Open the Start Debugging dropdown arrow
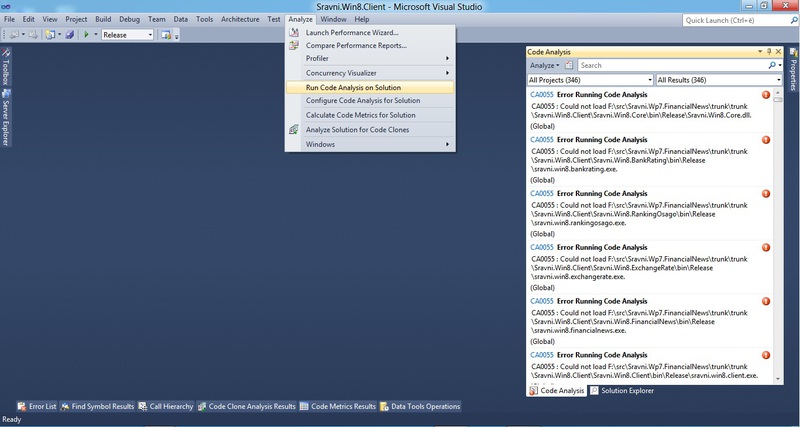The image size is (800, 427). [x=96, y=34]
